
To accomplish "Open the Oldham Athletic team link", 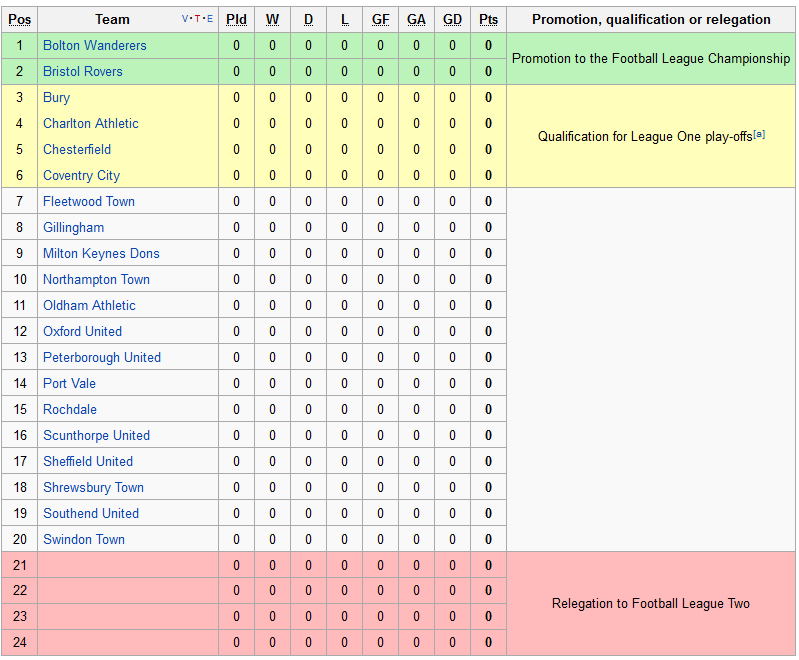I will [x=89, y=305].
